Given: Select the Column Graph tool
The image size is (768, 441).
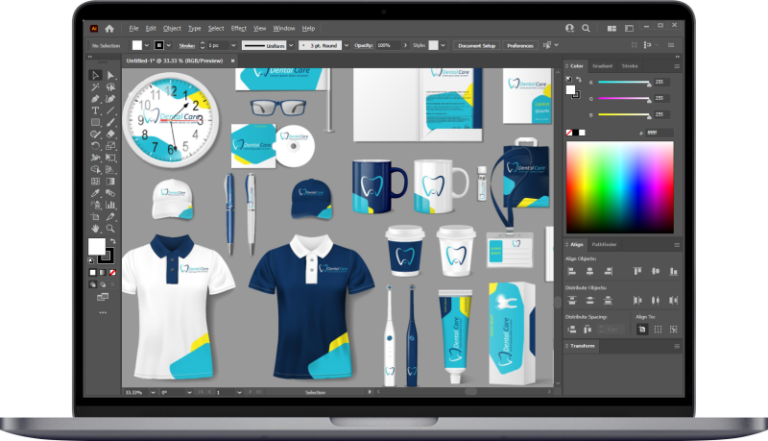Looking at the screenshot, I should [111, 205].
